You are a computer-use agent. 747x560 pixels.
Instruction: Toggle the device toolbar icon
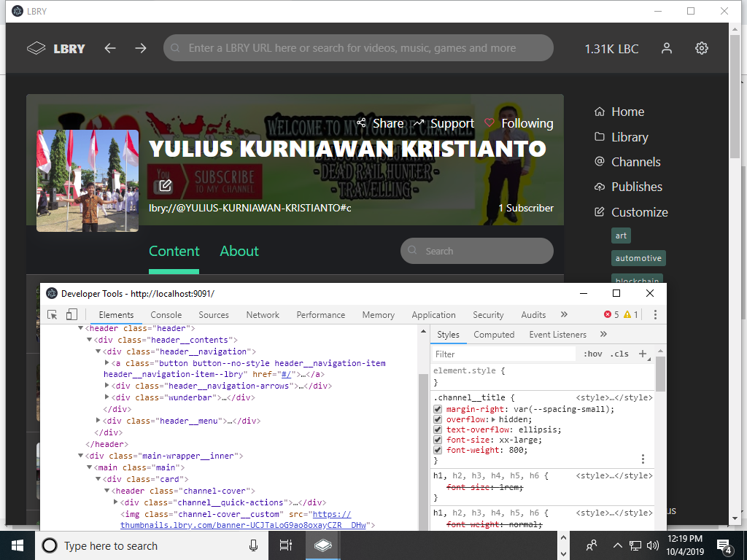click(71, 315)
